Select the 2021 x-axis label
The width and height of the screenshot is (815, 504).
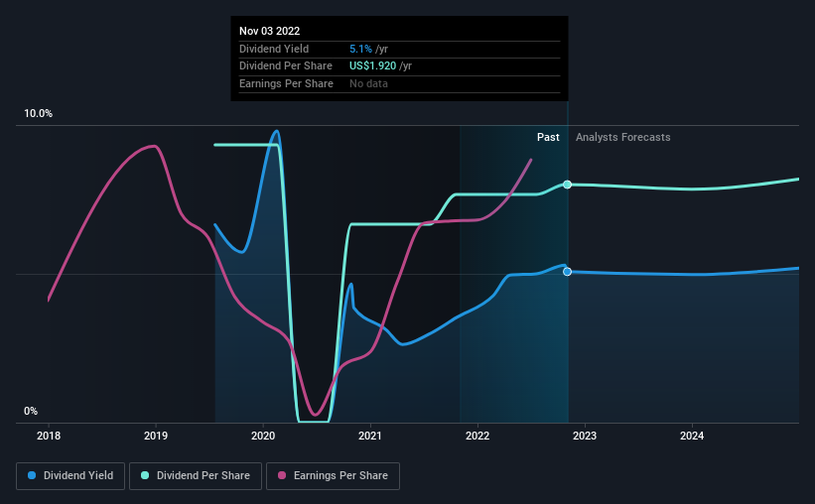[370, 436]
